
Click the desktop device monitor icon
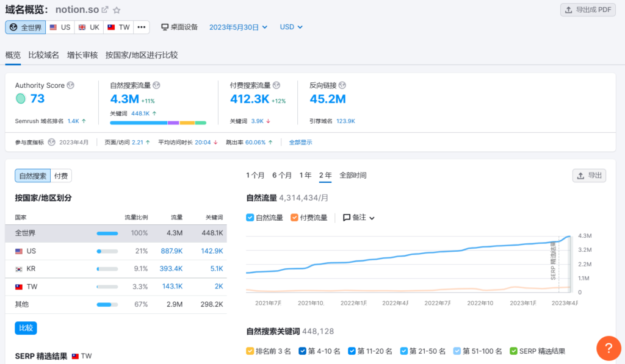(x=165, y=27)
